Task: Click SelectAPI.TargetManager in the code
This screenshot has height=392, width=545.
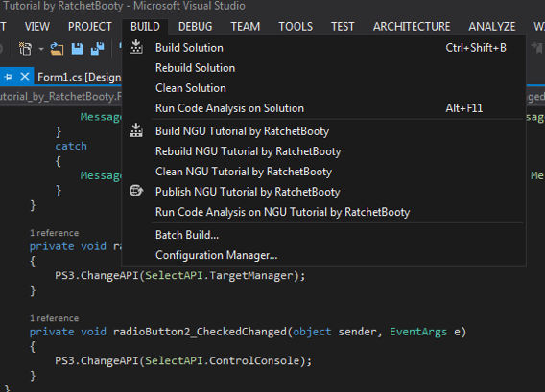Action: [220, 275]
